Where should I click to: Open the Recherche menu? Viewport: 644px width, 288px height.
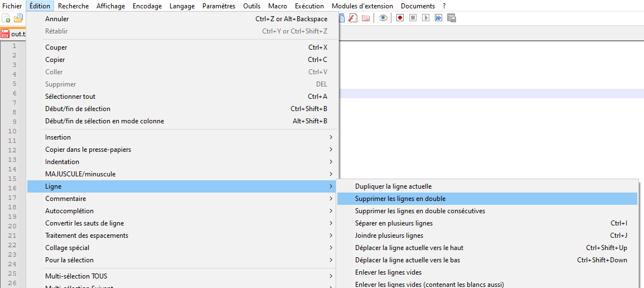tap(73, 6)
